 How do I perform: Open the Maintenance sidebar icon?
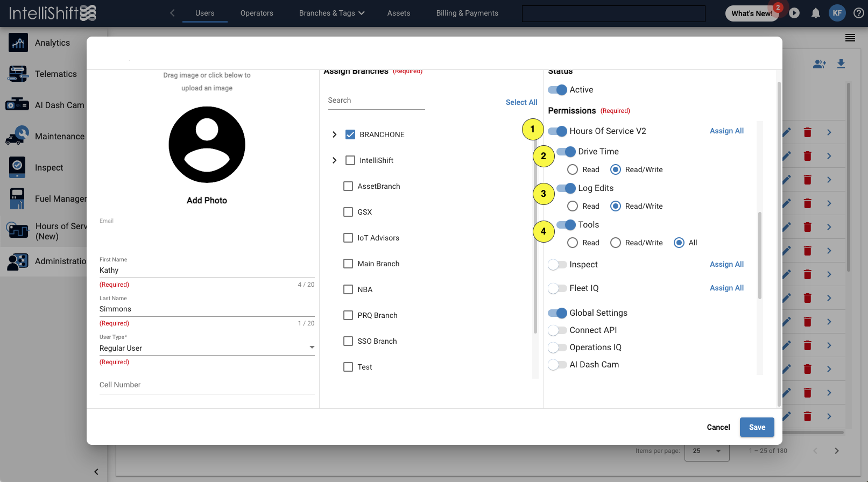[17, 136]
